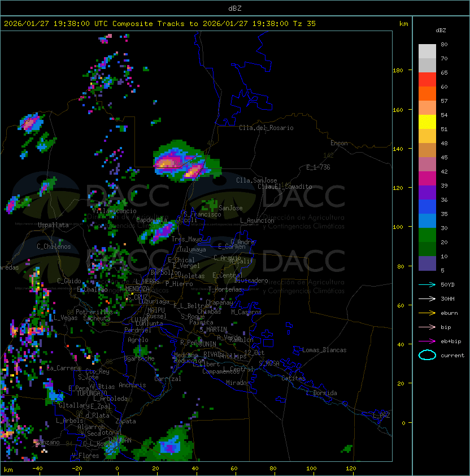Click the 'V_Flores' place label
This screenshot has height=476, width=470.
click(85, 456)
